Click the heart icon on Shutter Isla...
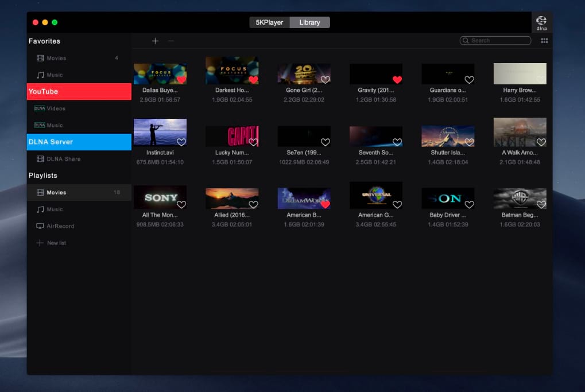 click(x=470, y=142)
